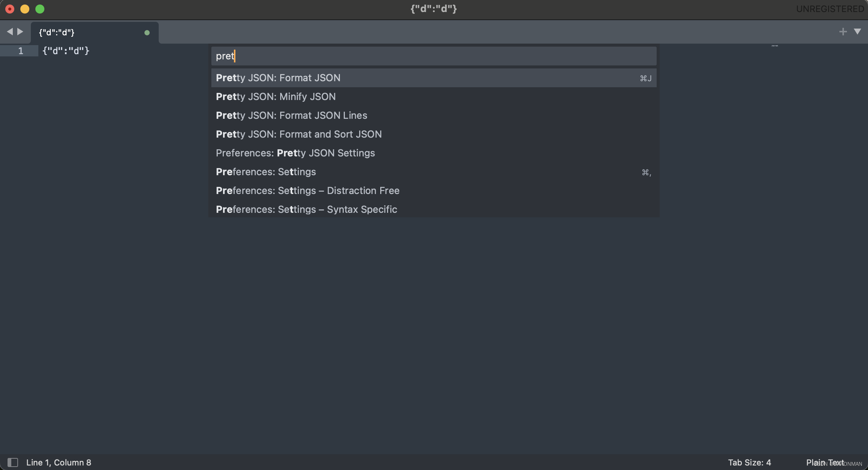Open a new tab with plus icon
Image resolution: width=868 pixels, height=470 pixels.
tap(843, 32)
